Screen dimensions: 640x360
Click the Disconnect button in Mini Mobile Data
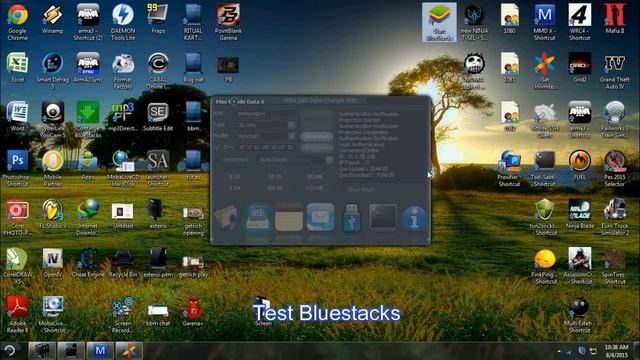[x=317, y=136]
